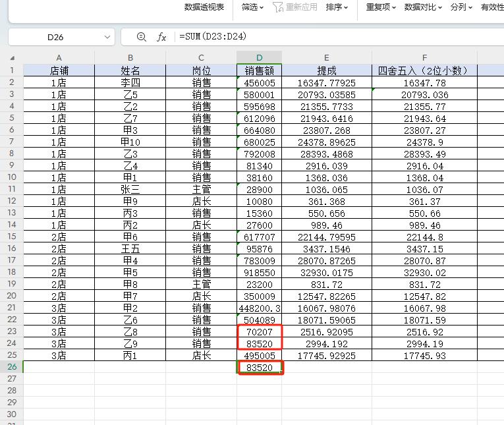The image size is (504, 425).
Task: Click the zoom magnifier icon in formula bar
Action: click(x=142, y=37)
